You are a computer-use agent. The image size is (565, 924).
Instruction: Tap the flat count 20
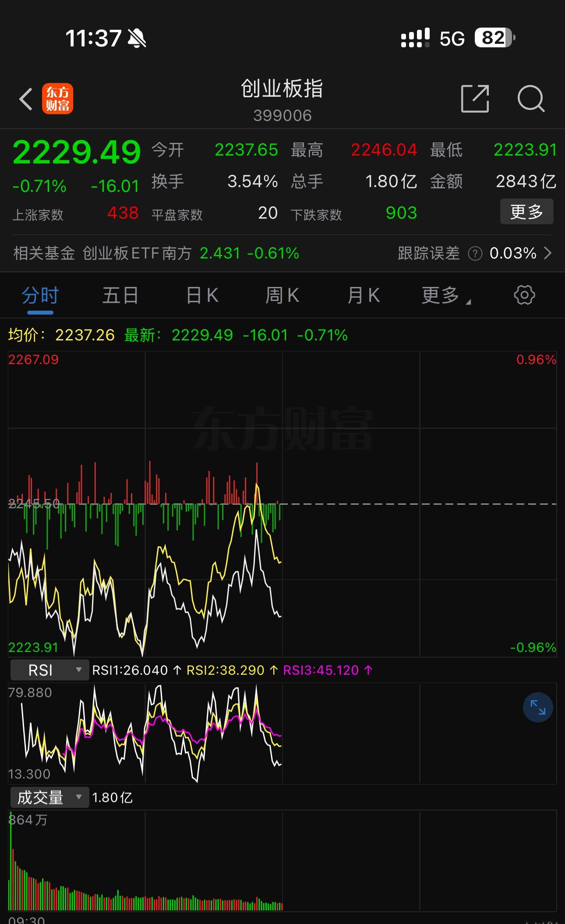pos(268,213)
